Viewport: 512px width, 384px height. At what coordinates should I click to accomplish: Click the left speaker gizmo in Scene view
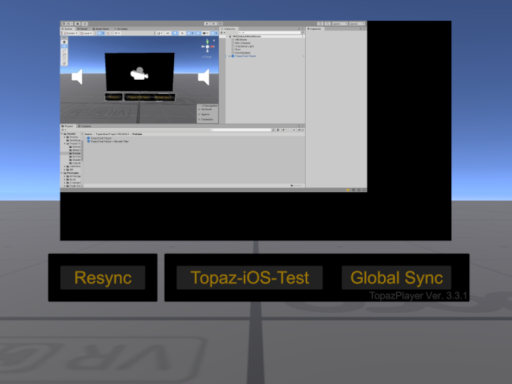point(77,77)
